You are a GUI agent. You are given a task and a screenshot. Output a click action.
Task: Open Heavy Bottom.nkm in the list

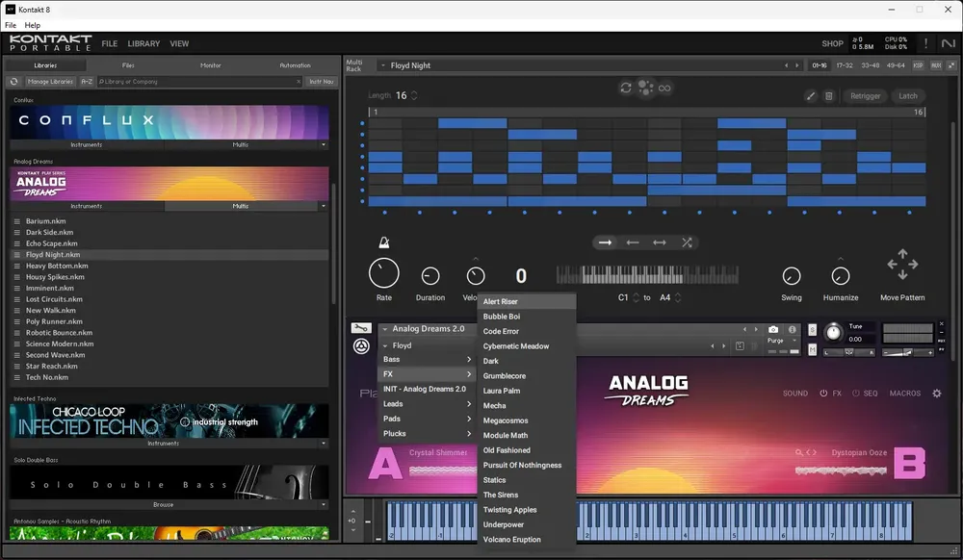[x=57, y=266]
